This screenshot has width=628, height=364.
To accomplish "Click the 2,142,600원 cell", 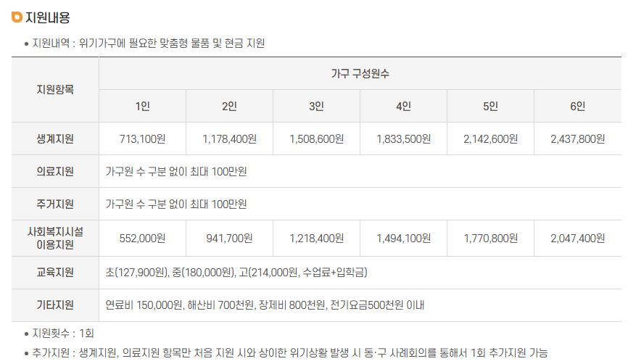I will [491, 139].
